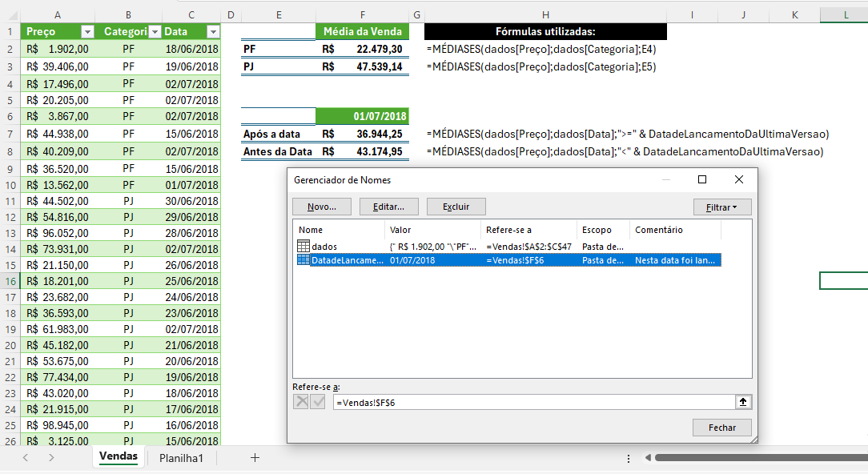Select the dados row in Name Manager
Image resolution: width=868 pixels, height=474 pixels.
click(x=508, y=247)
